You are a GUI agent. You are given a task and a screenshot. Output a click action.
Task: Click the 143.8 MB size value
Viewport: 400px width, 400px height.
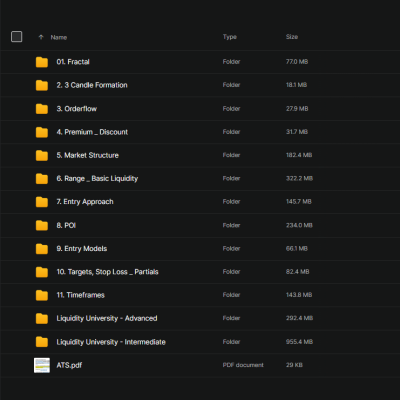[299, 295]
